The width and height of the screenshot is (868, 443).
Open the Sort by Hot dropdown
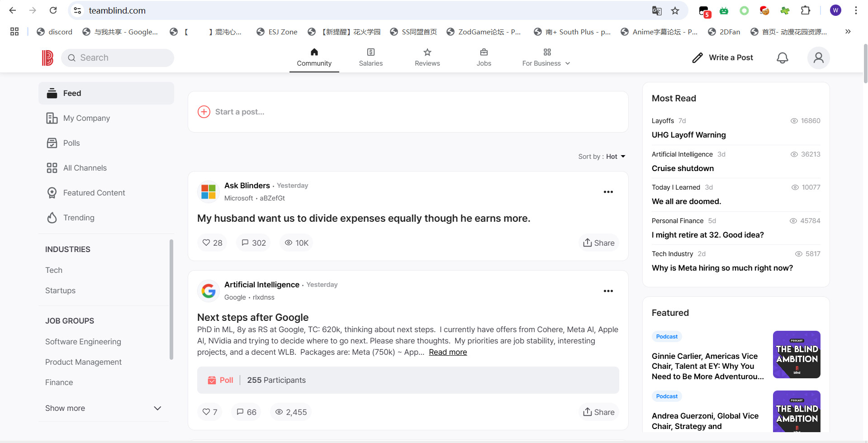(602, 157)
